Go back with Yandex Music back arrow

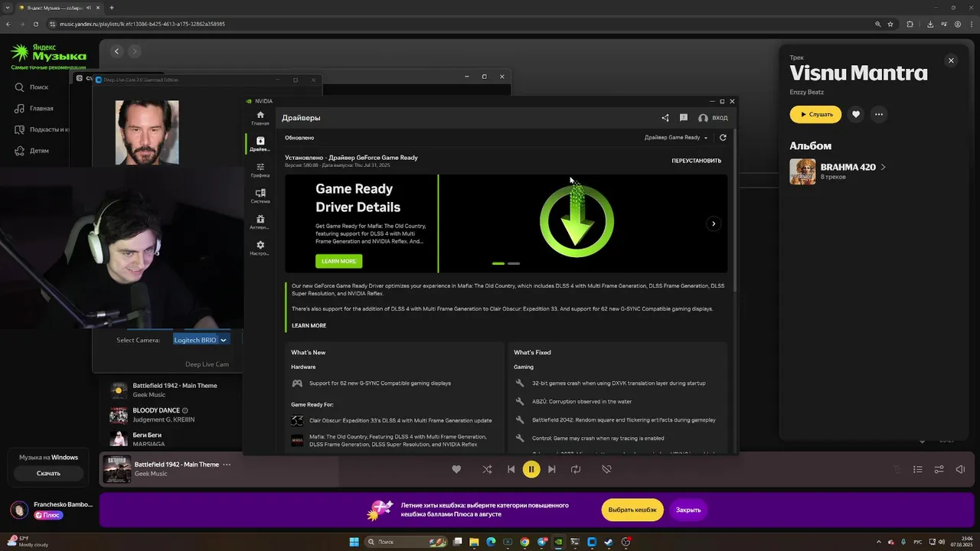pos(116,51)
